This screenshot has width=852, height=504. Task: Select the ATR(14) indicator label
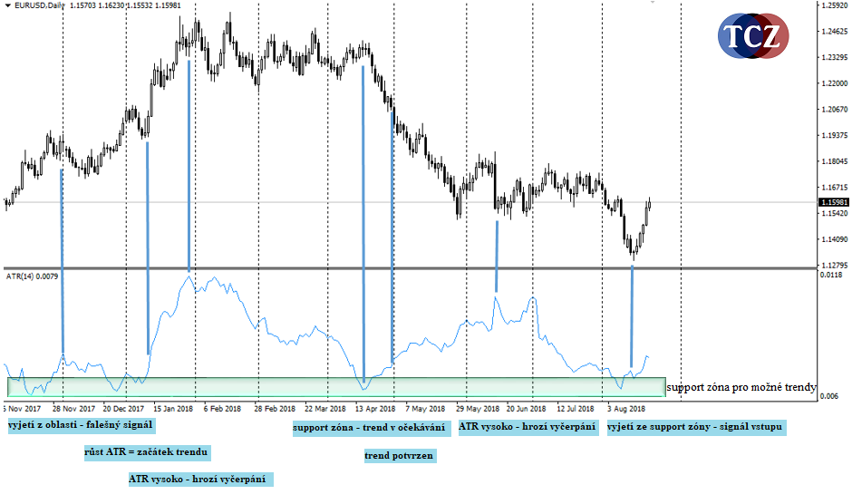(x=34, y=275)
